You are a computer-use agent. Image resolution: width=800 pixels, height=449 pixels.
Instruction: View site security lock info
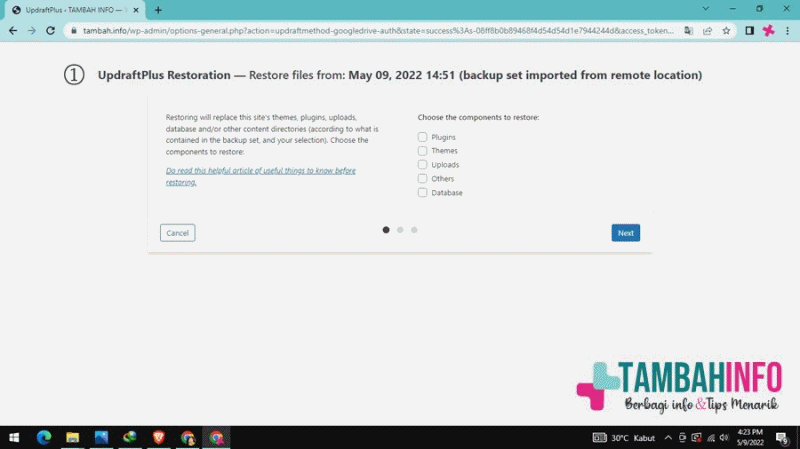74,31
